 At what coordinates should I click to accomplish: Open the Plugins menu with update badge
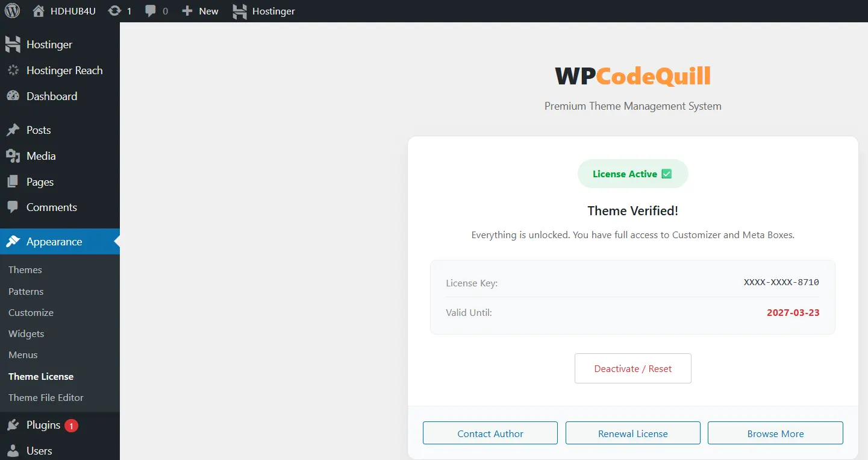click(43, 425)
